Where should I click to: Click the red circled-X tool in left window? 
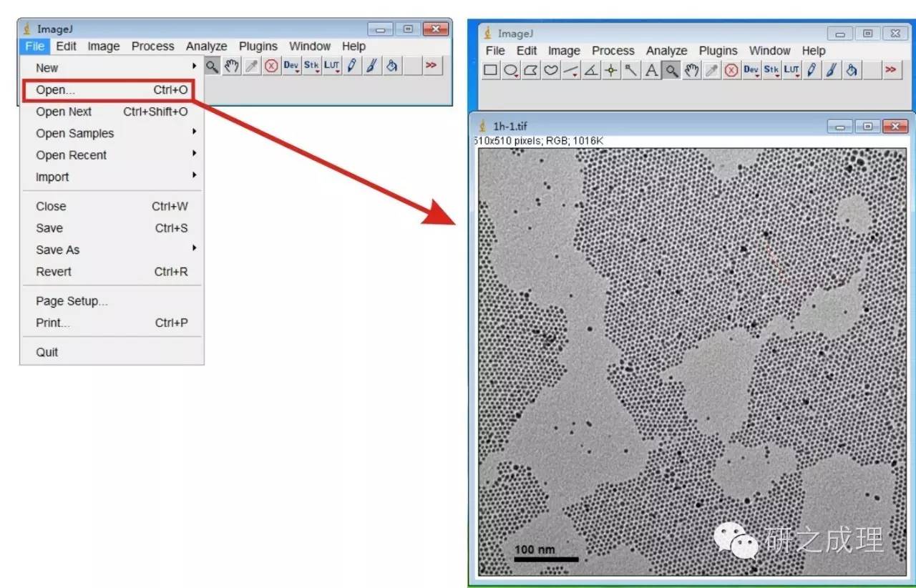(x=271, y=66)
